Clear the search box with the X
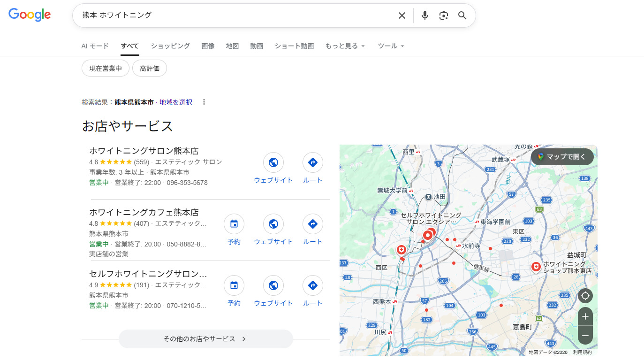The width and height of the screenshot is (644, 361). pos(402,15)
